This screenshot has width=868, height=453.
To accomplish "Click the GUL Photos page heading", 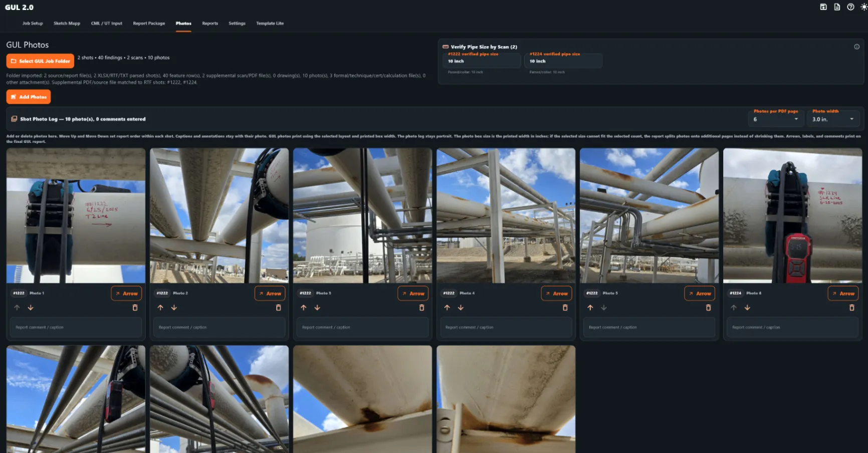I will 28,45.
